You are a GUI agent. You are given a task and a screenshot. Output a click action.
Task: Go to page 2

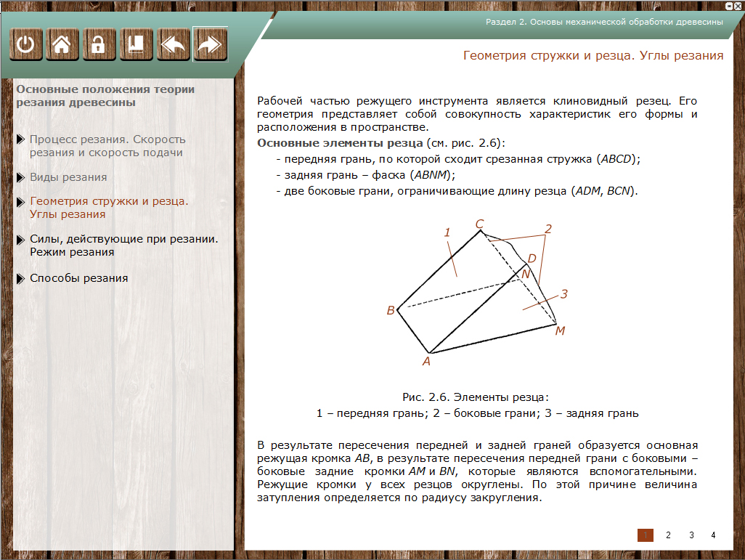(668, 535)
